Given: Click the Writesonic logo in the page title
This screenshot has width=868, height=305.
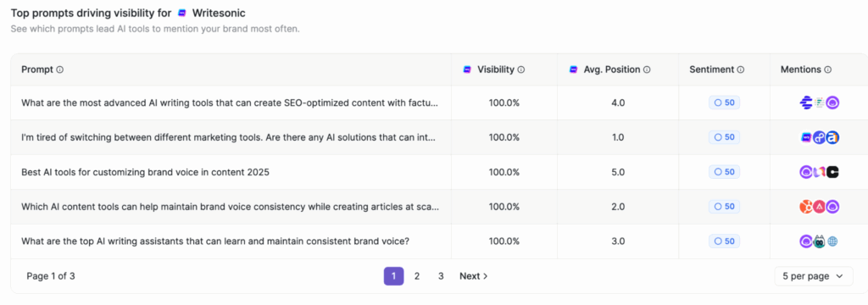Looking at the screenshot, I should (182, 13).
